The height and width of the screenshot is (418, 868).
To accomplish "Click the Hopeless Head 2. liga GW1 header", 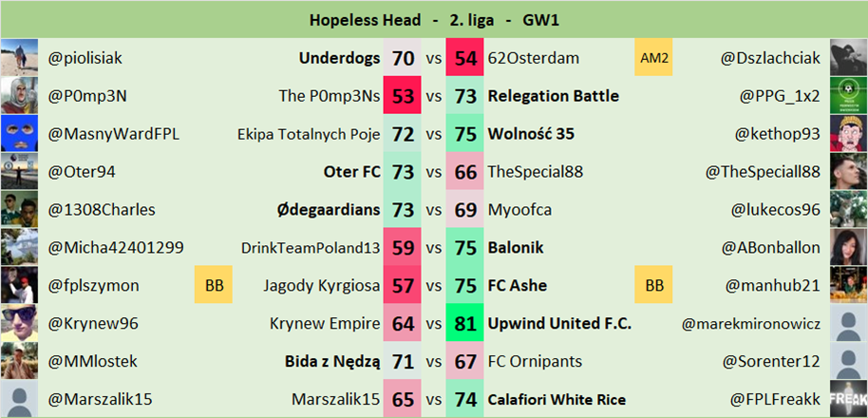I will pyautogui.click(x=434, y=19).
